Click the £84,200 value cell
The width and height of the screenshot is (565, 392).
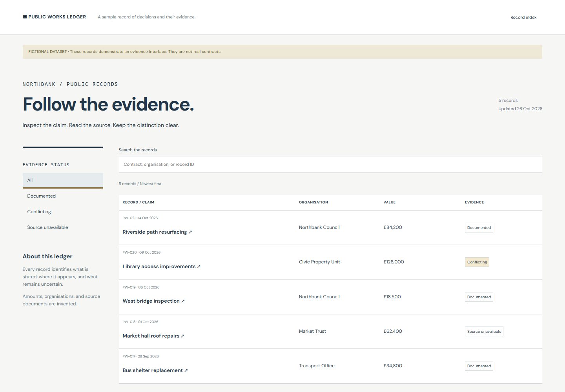point(393,227)
